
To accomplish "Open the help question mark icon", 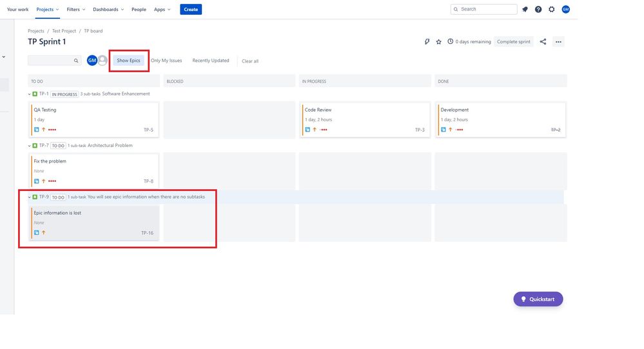I will [x=538, y=9].
